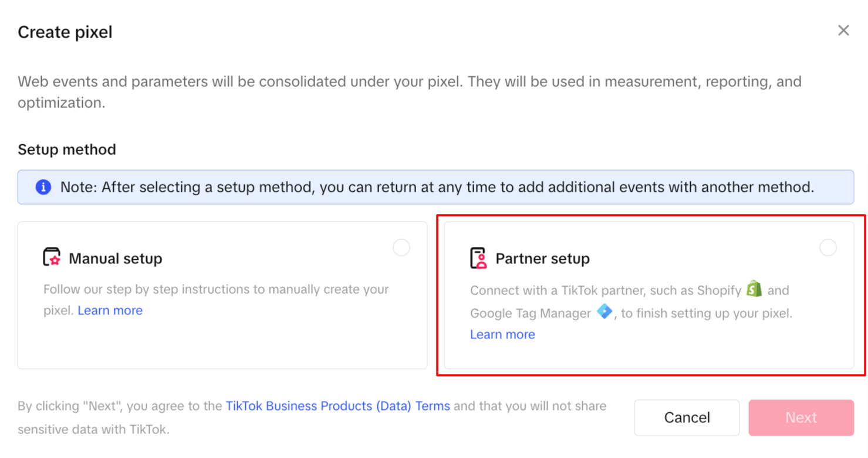
Task: Click the blue note banner text
Action: tap(437, 187)
